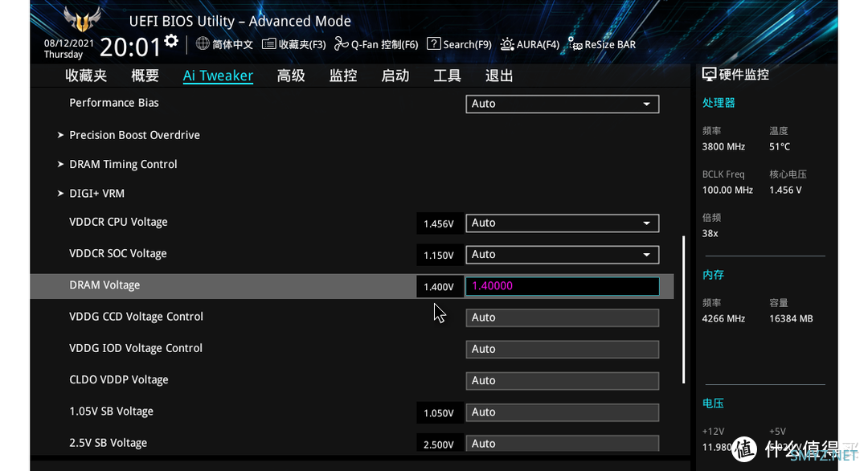
Task: Click the 1.456V CPU voltage reading
Action: 439,223
